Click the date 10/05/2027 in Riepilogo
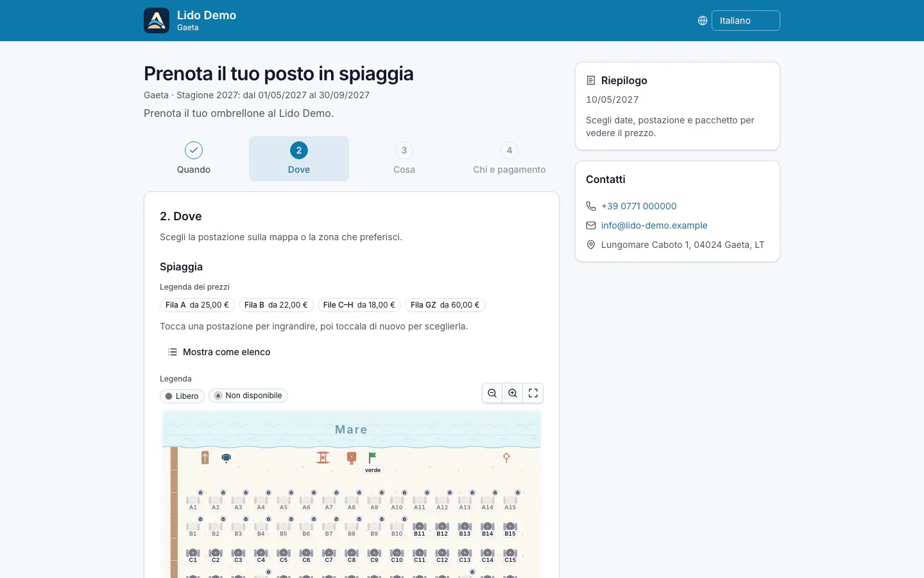This screenshot has width=924, height=578. point(612,100)
